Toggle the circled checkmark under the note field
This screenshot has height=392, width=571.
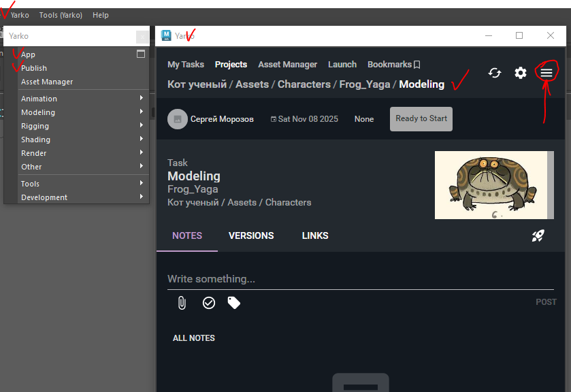click(x=209, y=303)
